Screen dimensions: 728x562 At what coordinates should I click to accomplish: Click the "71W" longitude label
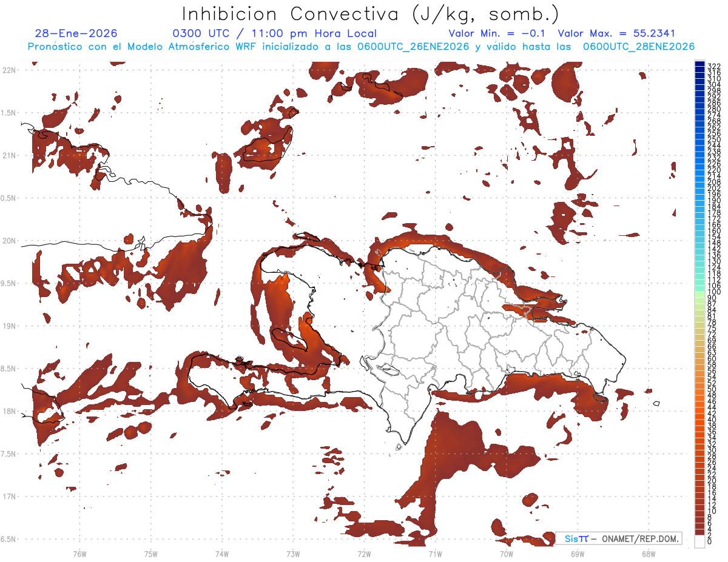click(x=435, y=554)
